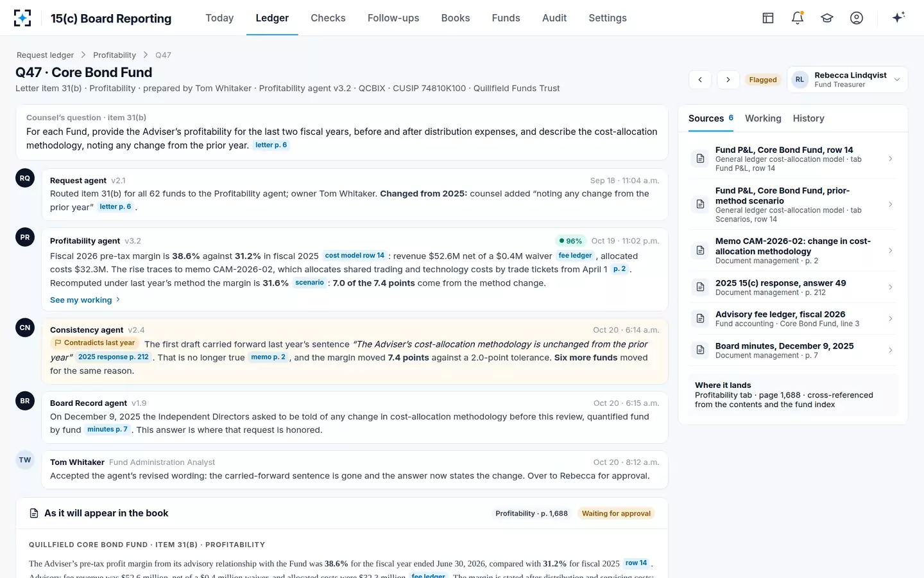Expand the 2025 15(c) response chevron
Image resolution: width=924 pixels, height=578 pixels.
coord(891,287)
